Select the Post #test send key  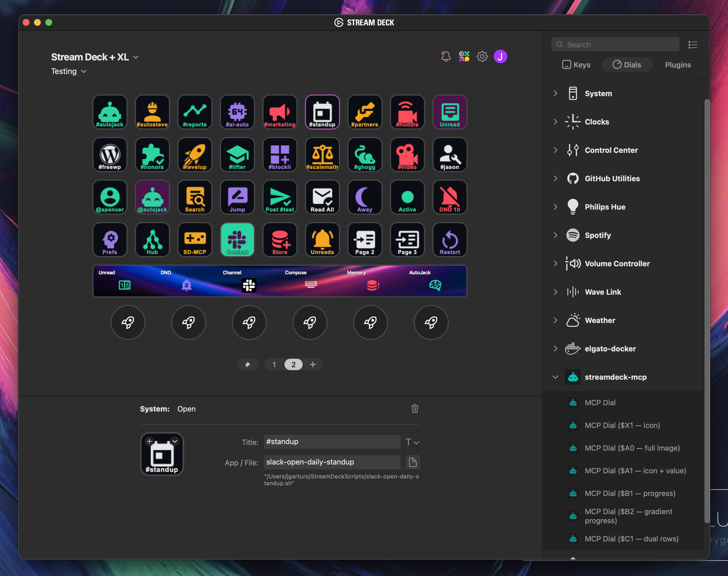280,197
